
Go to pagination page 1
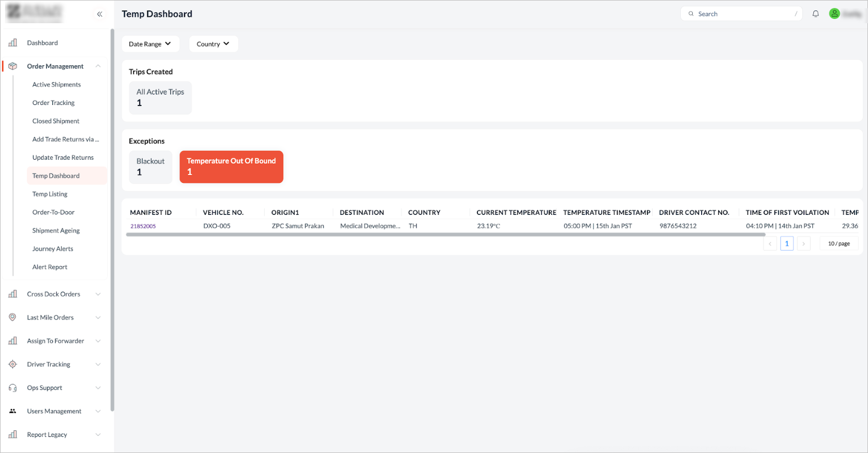point(787,244)
